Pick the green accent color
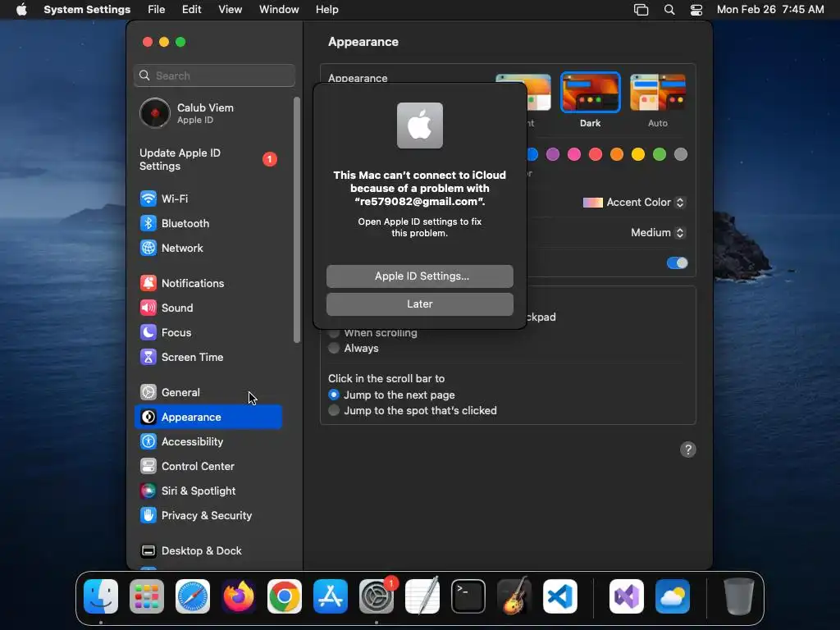This screenshot has width=840, height=630. tap(660, 155)
